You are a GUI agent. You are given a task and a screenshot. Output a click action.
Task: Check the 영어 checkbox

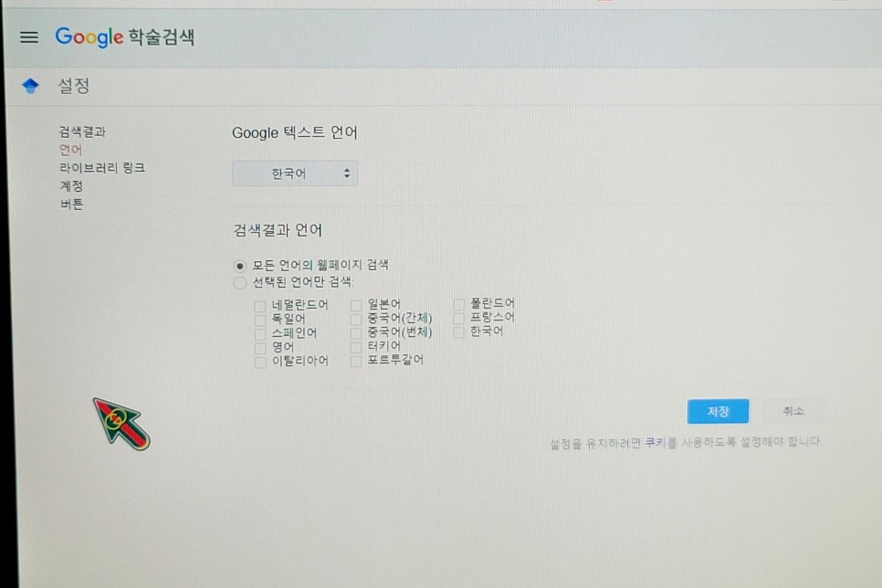[x=260, y=348]
